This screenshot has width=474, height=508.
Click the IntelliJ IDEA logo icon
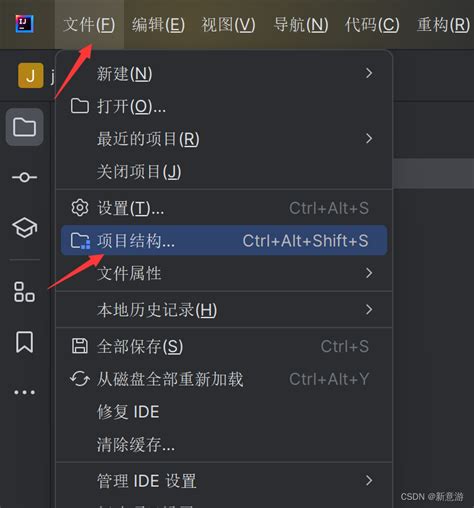pyautogui.click(x=24, y=24)
